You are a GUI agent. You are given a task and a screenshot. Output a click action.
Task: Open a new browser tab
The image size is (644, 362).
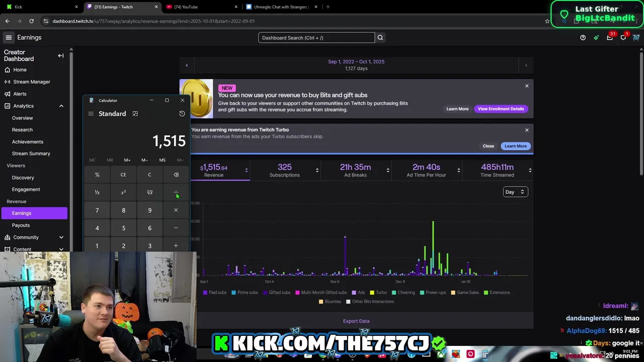point(328,7)
